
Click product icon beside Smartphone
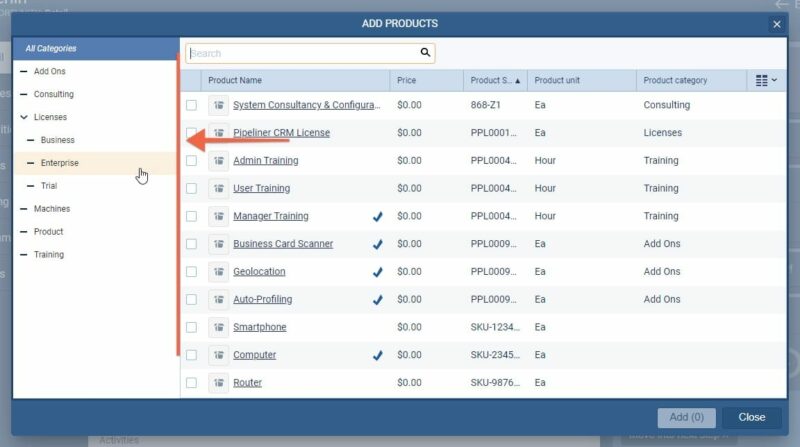point(218,327)
